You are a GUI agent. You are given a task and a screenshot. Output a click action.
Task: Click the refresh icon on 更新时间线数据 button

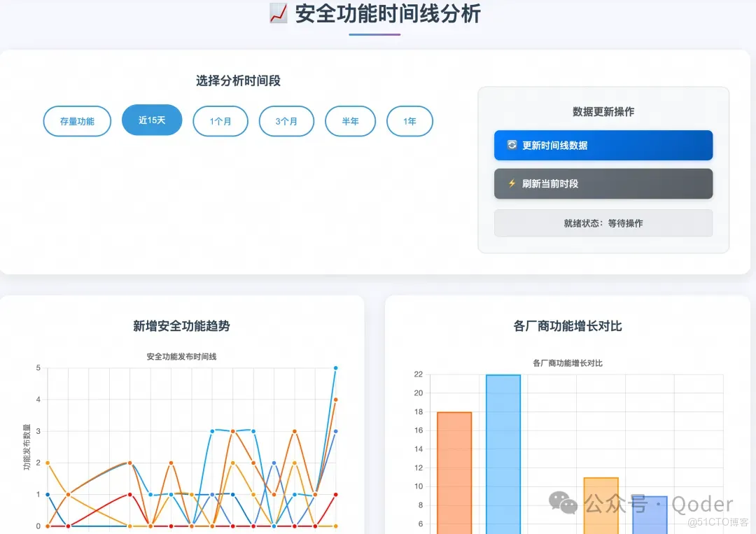(x=512, y=145)
